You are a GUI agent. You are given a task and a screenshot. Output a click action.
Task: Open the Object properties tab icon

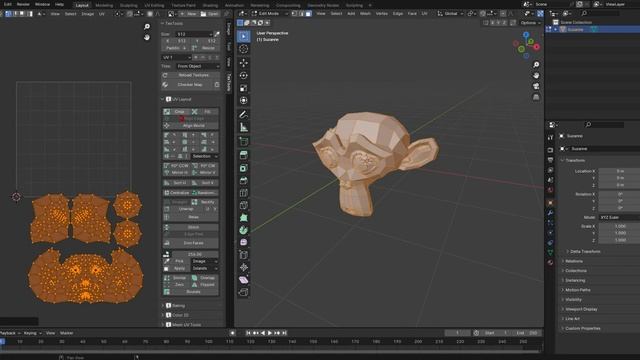(x=551, y=203)
